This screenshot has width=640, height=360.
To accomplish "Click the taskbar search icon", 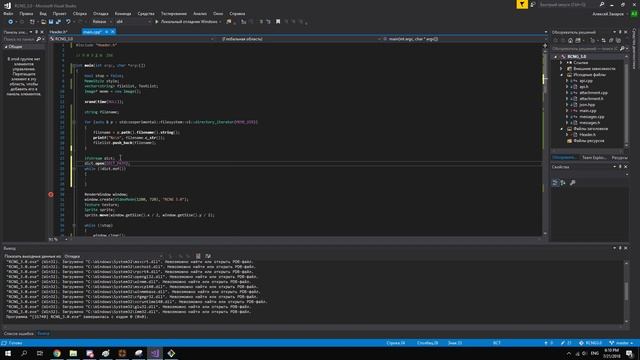I will (x=24, y=353).
